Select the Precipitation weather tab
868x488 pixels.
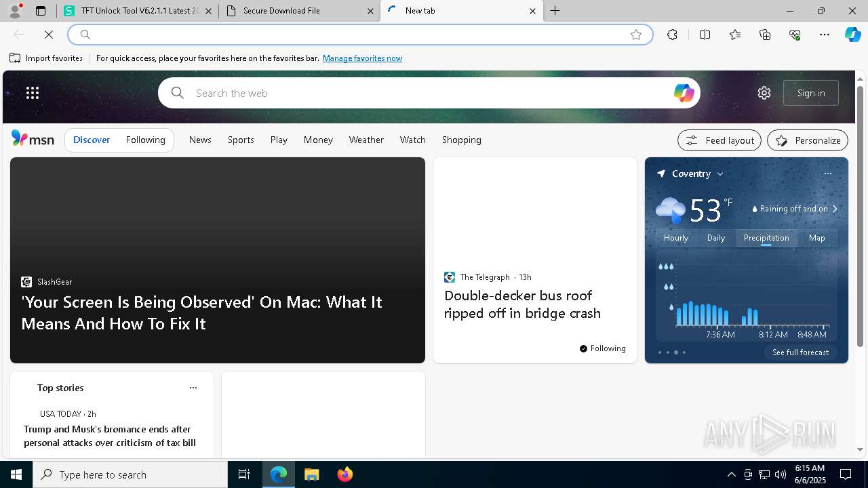(x=766, y=238)
